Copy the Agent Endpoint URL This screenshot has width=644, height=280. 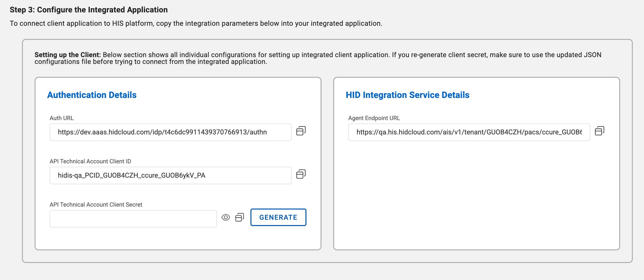pos(599,131)
